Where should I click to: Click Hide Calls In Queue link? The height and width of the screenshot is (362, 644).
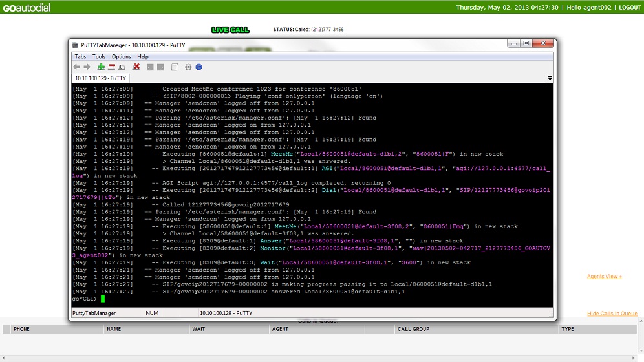click(612, 313)
